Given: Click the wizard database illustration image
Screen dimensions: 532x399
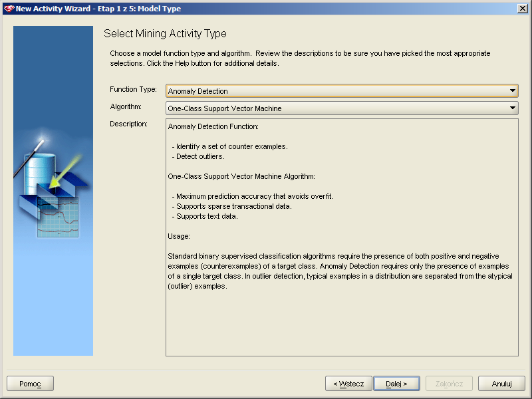Looking at the screenshot, I should [x=53, y=191].
